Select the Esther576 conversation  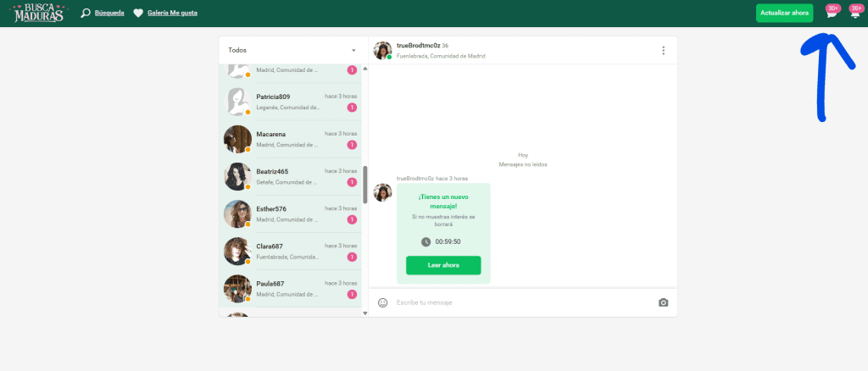pyautogui.click(x=288, y=213)
